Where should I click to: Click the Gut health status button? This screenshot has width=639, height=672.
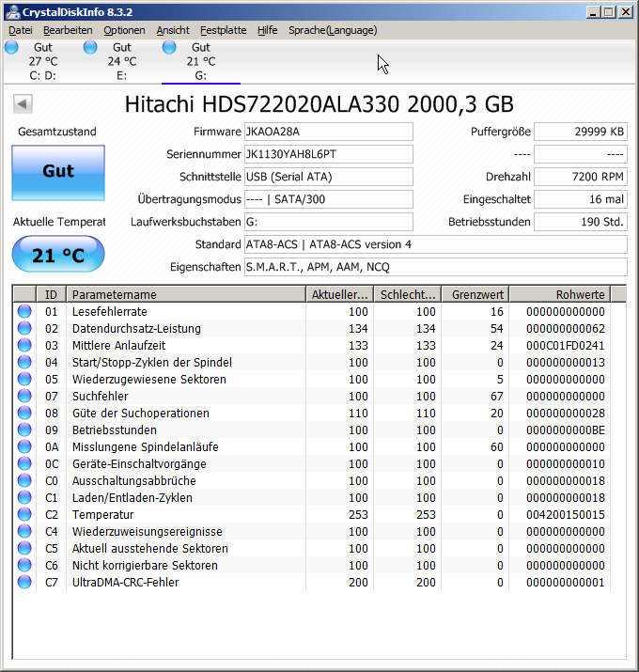tap(58, 173)
